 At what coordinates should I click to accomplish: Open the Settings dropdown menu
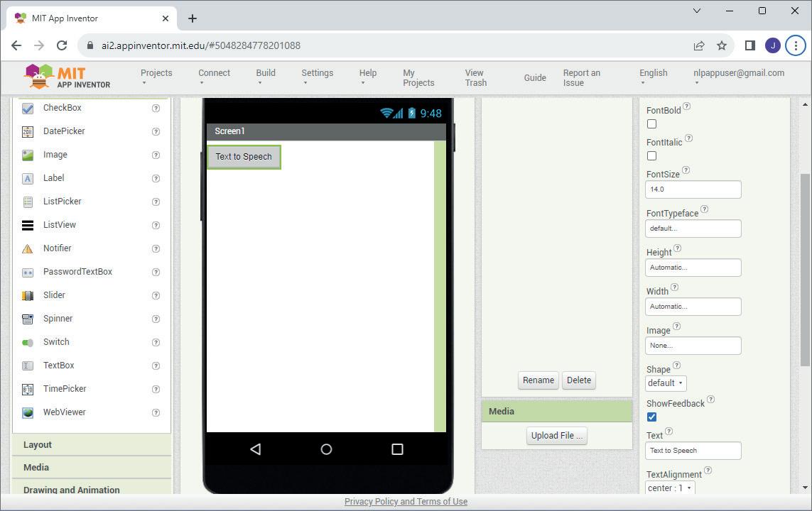(x=317, y=77)
